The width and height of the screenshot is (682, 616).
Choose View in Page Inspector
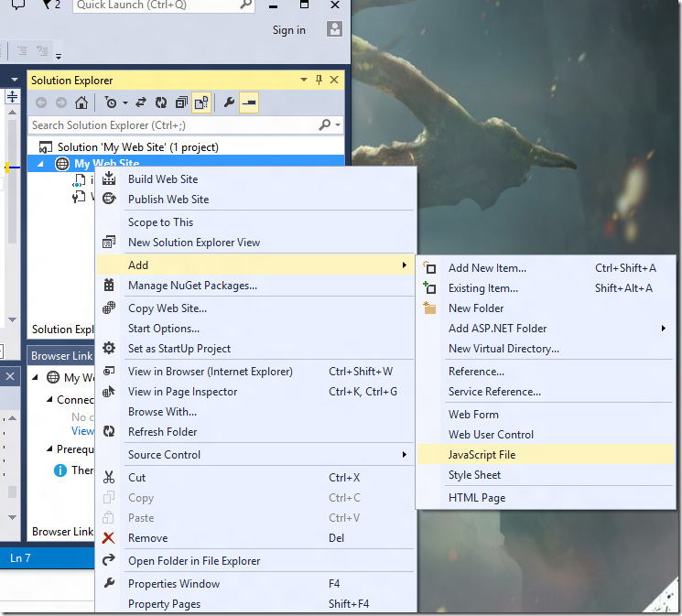255,392
